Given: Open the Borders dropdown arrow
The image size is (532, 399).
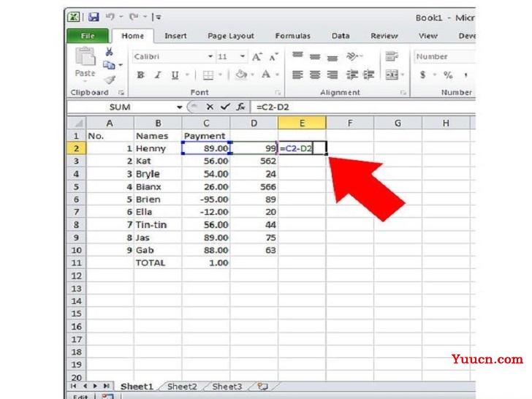Looking at the screenshot, I should (x=220, y=75).
